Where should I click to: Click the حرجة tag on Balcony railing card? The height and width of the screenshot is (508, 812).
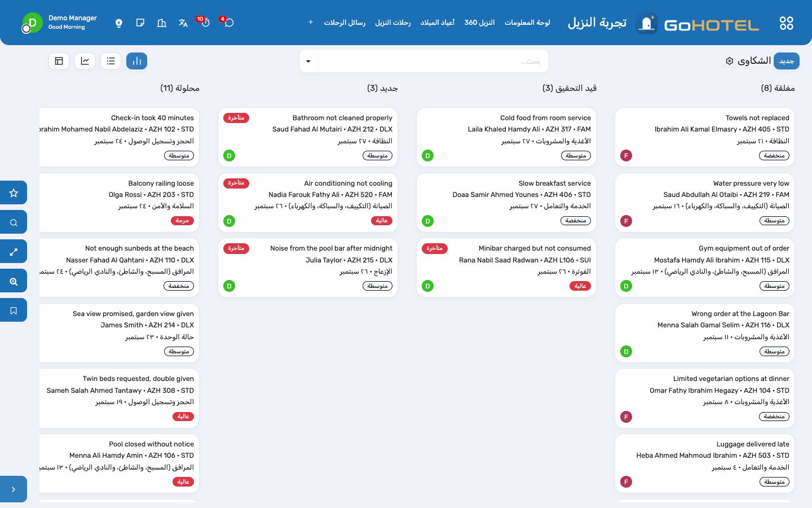pyautogui.click(x=182, y=221)
